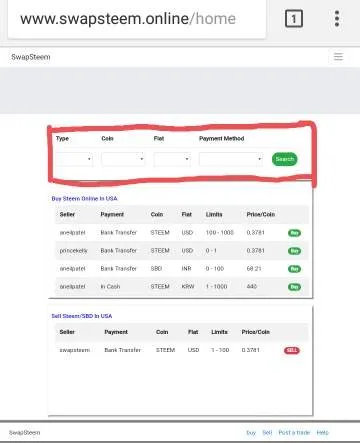Click Buy on aneilpatel SBD INR row
The height and width of the screenshot is (443, 360).
click(x=294, y=269)
